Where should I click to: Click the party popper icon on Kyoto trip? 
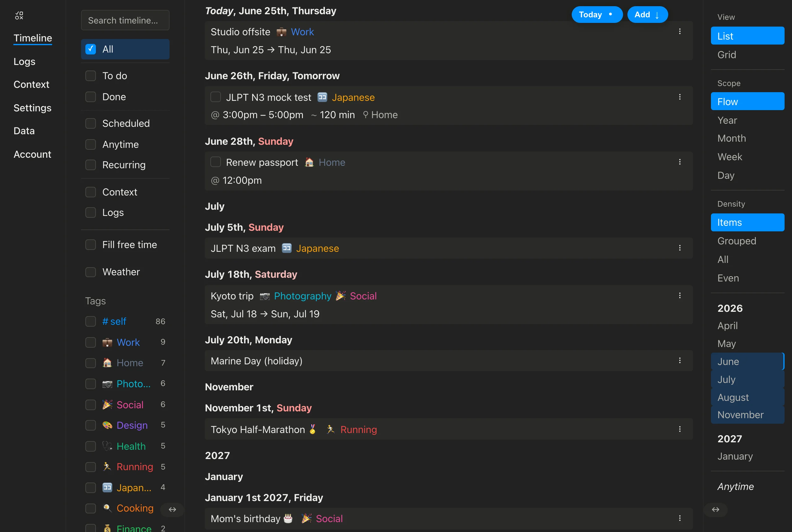[x=341, y=296]
